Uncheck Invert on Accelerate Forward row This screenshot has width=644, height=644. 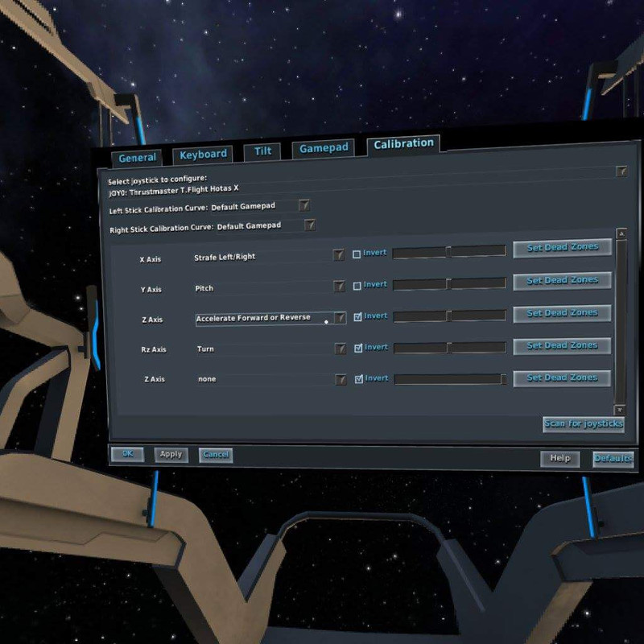click(x=357, y=317)
